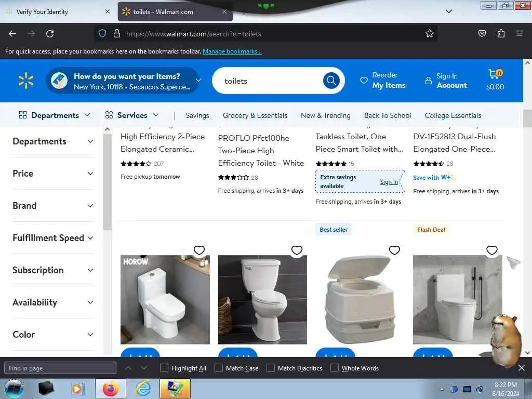Show hidden system tray icons
This screenshot has height=399, width=532.
(442, 389)
